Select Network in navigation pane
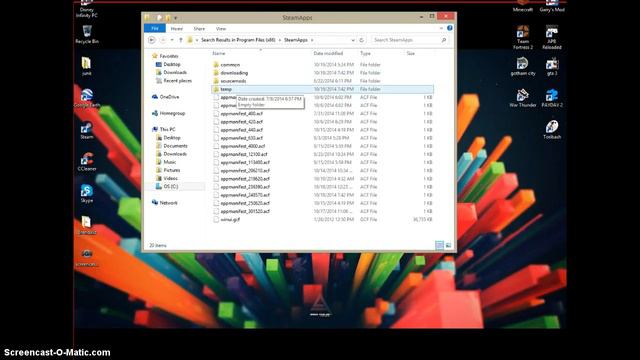The width and height of the screenshot is (640, 360). coord(168,203)
